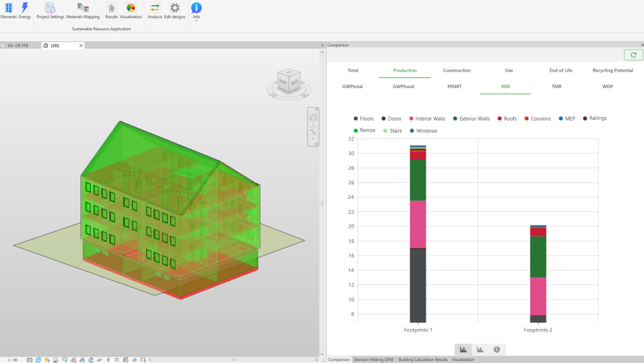
Task: Select the GWPtotal indicator tab
Action: [x=352, y=87]
